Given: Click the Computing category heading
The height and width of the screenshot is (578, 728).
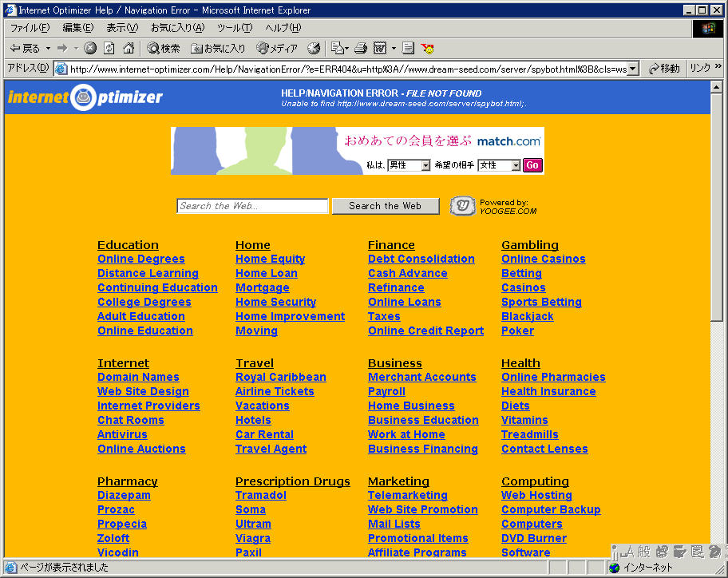Looking at the screenshot, I should [536, 481].
